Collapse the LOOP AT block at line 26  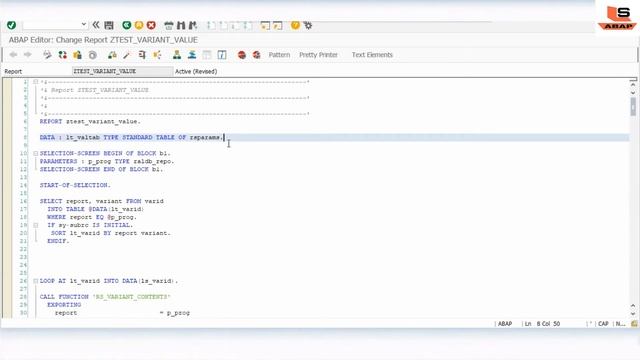click(x=36, y=281)
